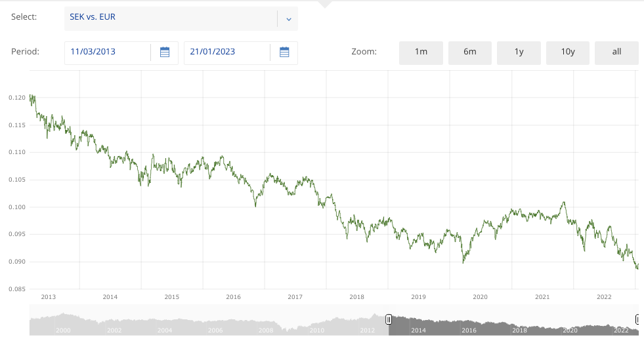This screenshot has width=644, height=341.
Task: Click the chart line's lowest dip before 2020
Action: tap(463, 262)
